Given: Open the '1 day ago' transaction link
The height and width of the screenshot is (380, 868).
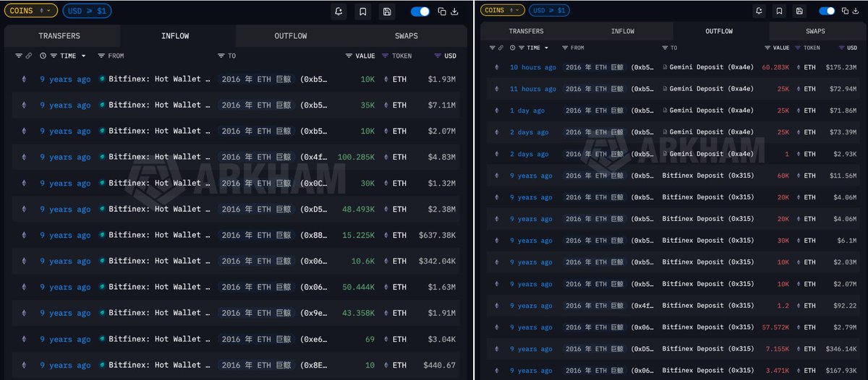Looking at the screenshot, I should coord(527,111).
